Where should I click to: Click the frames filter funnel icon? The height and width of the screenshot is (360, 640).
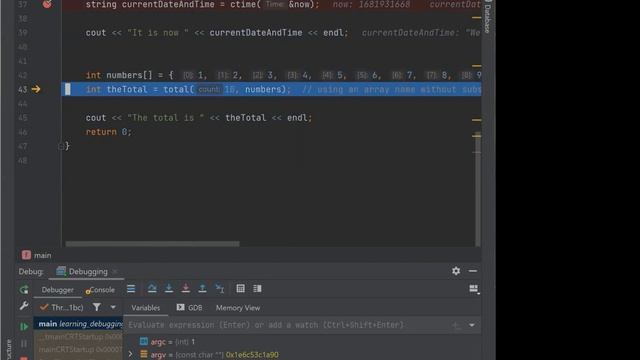tap(96, 307)
